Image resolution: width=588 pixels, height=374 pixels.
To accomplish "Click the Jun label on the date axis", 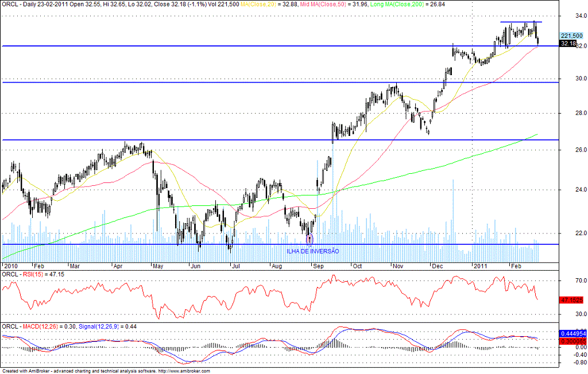I will [x=195, y=266].
